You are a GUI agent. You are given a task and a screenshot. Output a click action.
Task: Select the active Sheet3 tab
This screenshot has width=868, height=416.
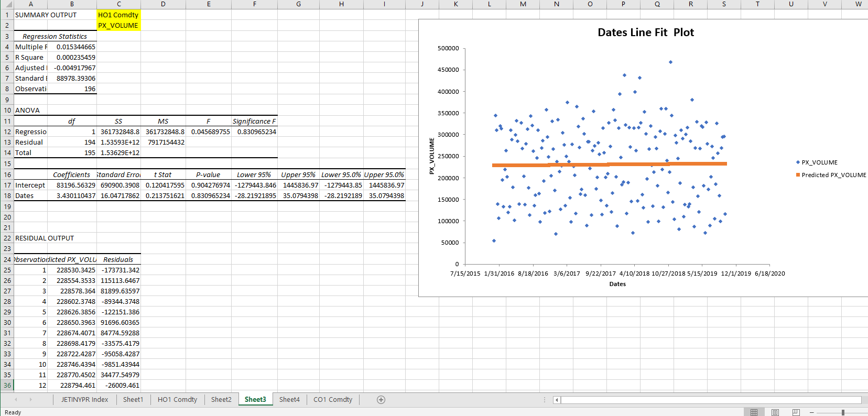pyautogui.click(x=255, y=400)
